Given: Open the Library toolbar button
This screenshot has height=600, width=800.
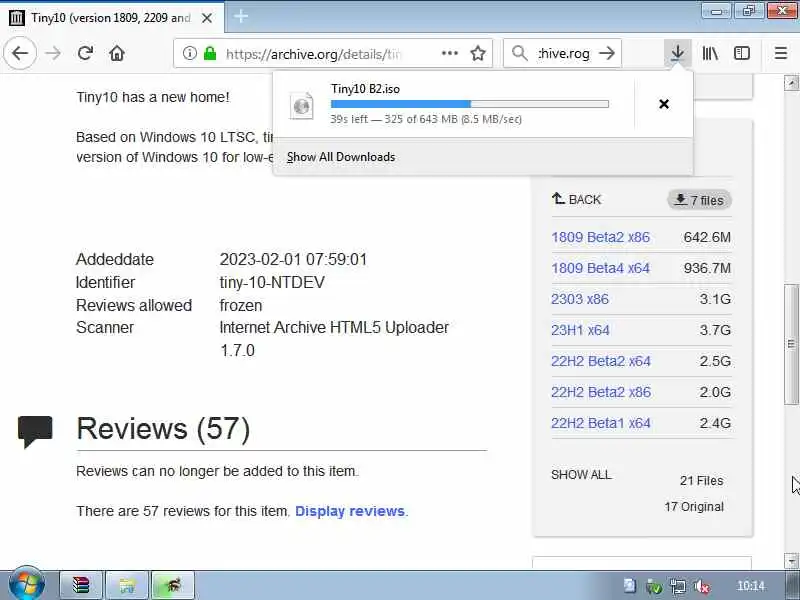Looking at the screenshot, I should click(x=710, y=53).
